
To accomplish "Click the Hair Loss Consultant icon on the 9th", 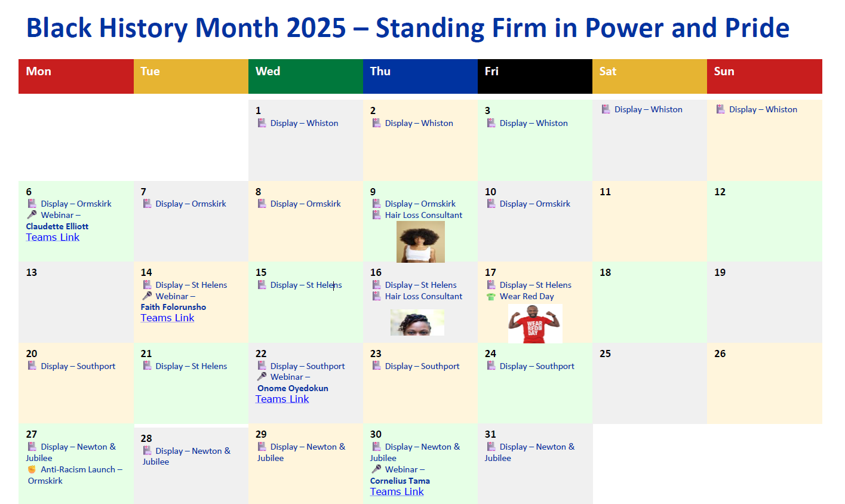I will [x=377, y=215].
